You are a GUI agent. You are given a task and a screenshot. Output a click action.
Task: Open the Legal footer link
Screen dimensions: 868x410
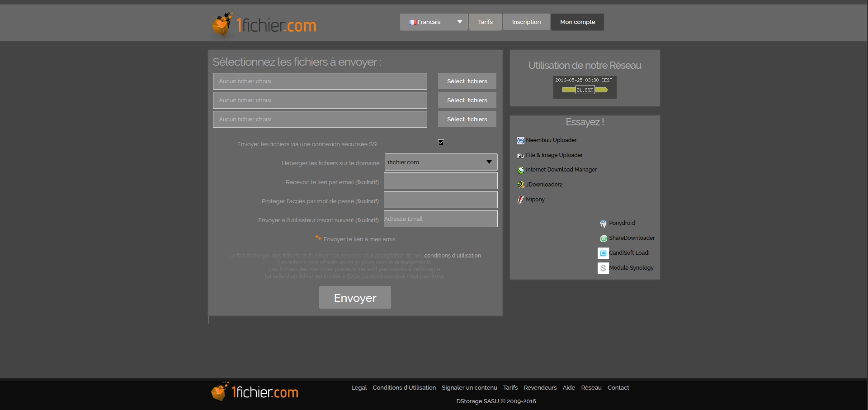pos(359,388)
